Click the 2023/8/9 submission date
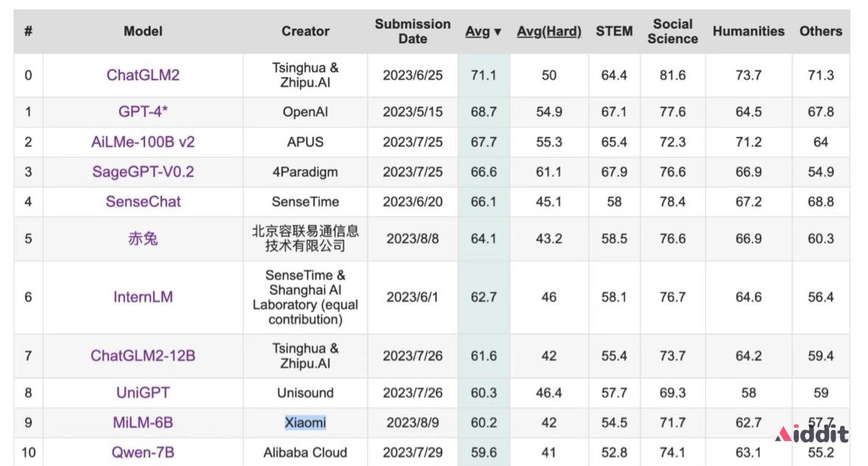The image size is (868, 466). 412,423
